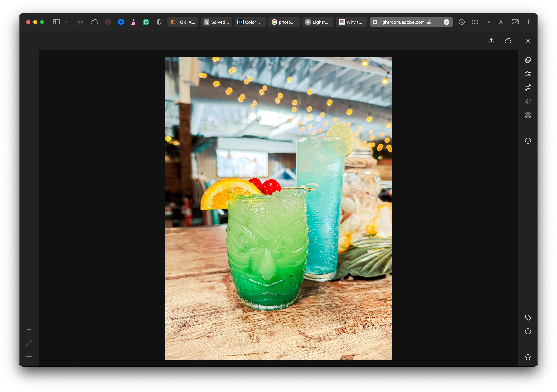Open the Keywords tag panel
The height and width of the screenshot is (392, 557).
(x=528, y=318)
